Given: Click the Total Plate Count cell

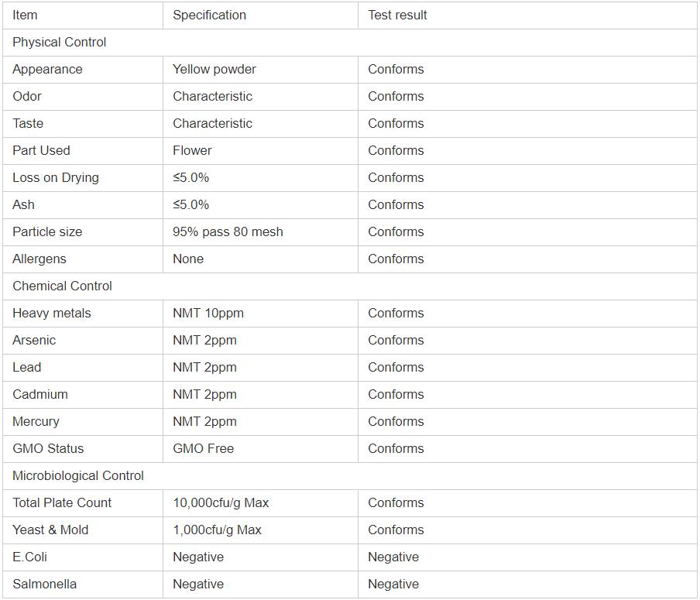Looking at the screenshot, I should pos(62,503).
